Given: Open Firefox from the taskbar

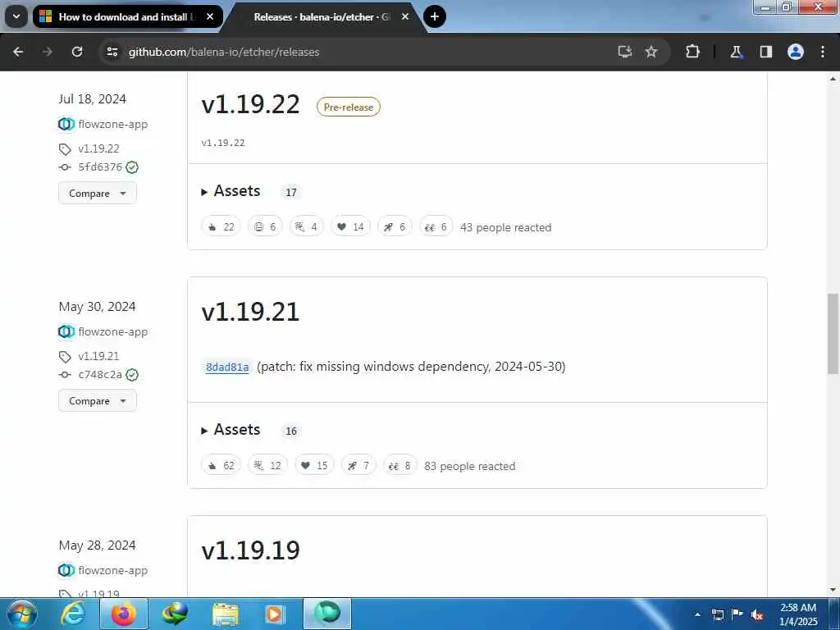Looking at the screenshot, I should coord(123,614).
